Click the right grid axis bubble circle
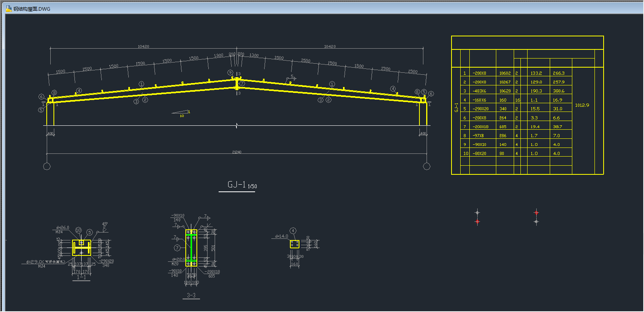The height and width of the screenshot is (312, 644). tap(427, 166)
